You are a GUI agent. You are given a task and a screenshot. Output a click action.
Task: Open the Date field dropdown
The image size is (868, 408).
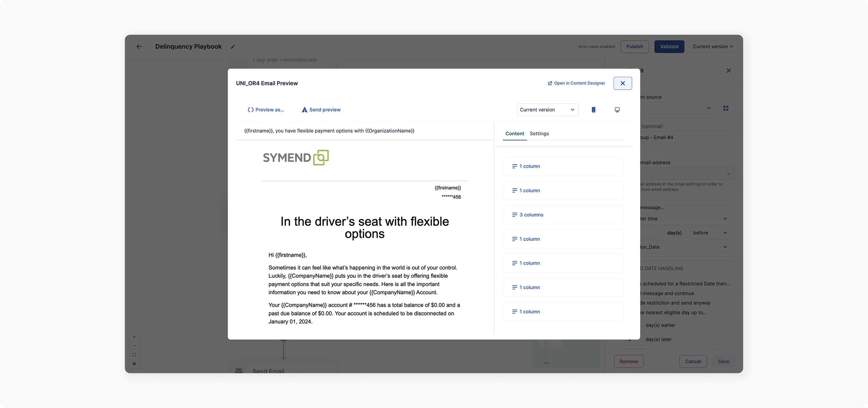(686, 247)
